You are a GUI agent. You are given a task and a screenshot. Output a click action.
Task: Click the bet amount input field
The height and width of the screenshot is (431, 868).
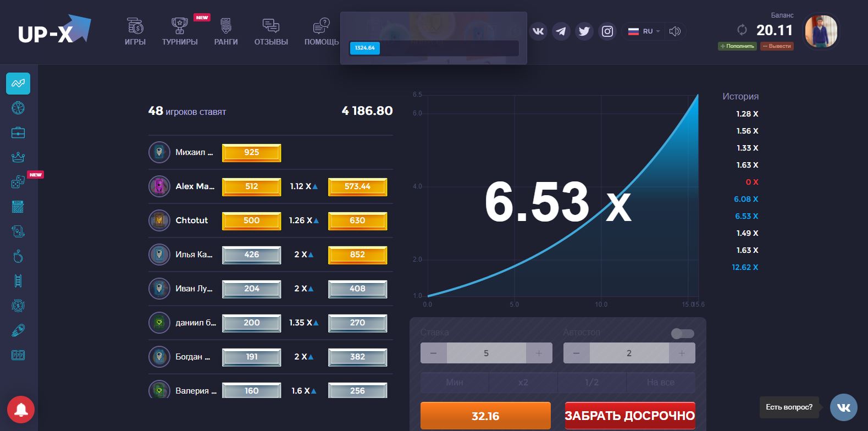point(486,353)
